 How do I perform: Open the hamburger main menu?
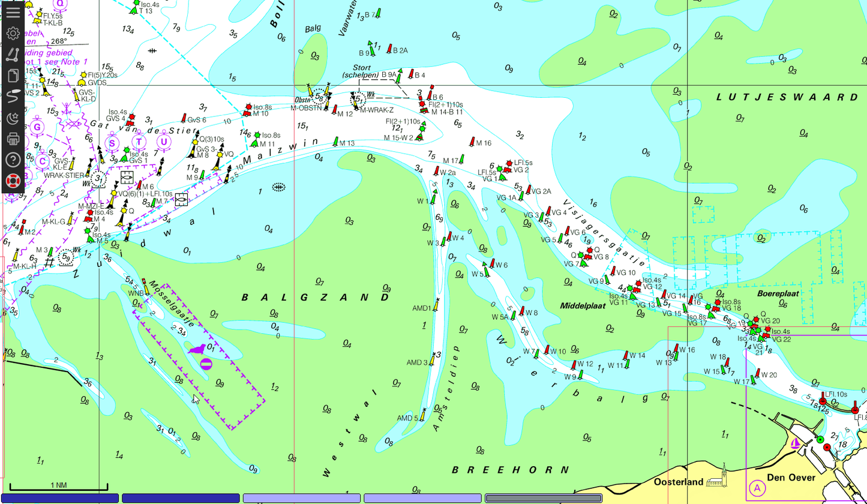point(13,12)
